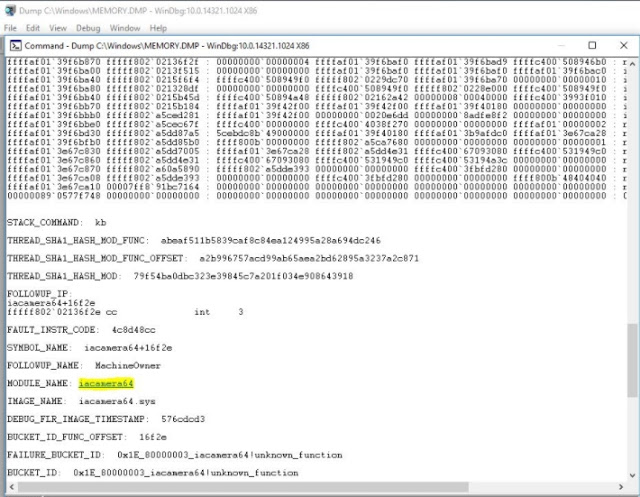Click the Command window title bar
Viewport: 640px width, 497px height.
(x=300, y=45)
